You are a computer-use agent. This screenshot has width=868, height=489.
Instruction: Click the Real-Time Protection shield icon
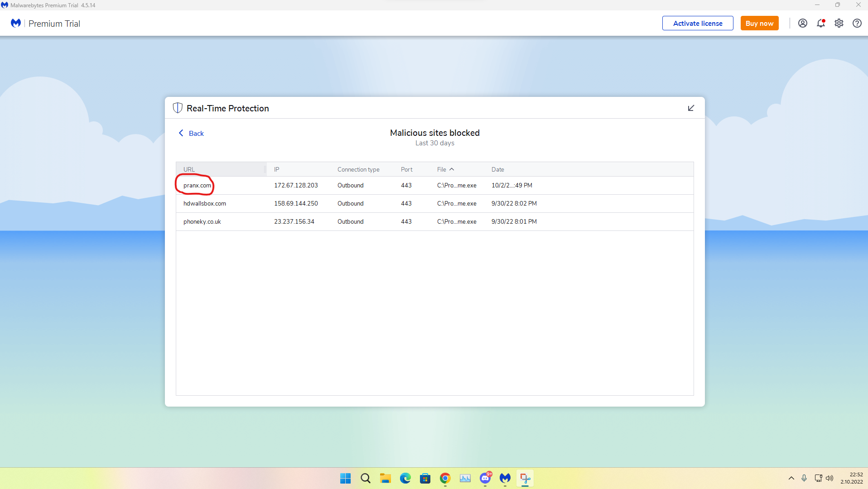[178, 108]
